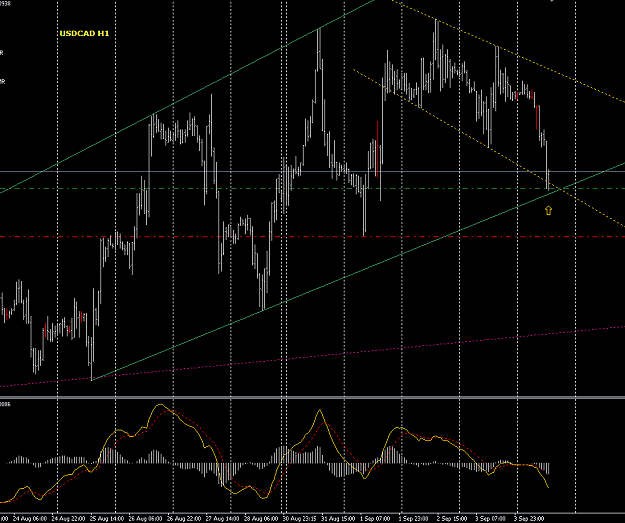This screenshot has width=625, height=523.
Task: Click the 1 Sep 07:00 time label
Action: click(x=375, y=519)
